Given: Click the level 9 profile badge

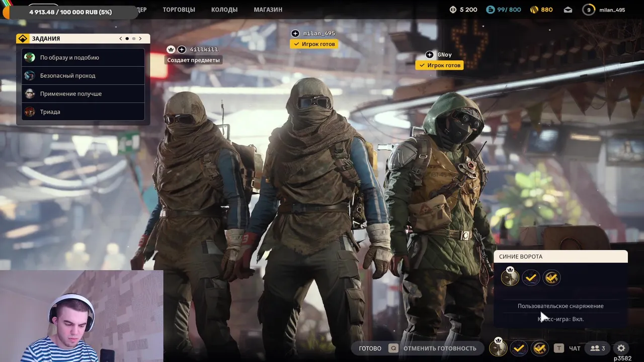Looking at the screenshot, I should coord(589,10).
